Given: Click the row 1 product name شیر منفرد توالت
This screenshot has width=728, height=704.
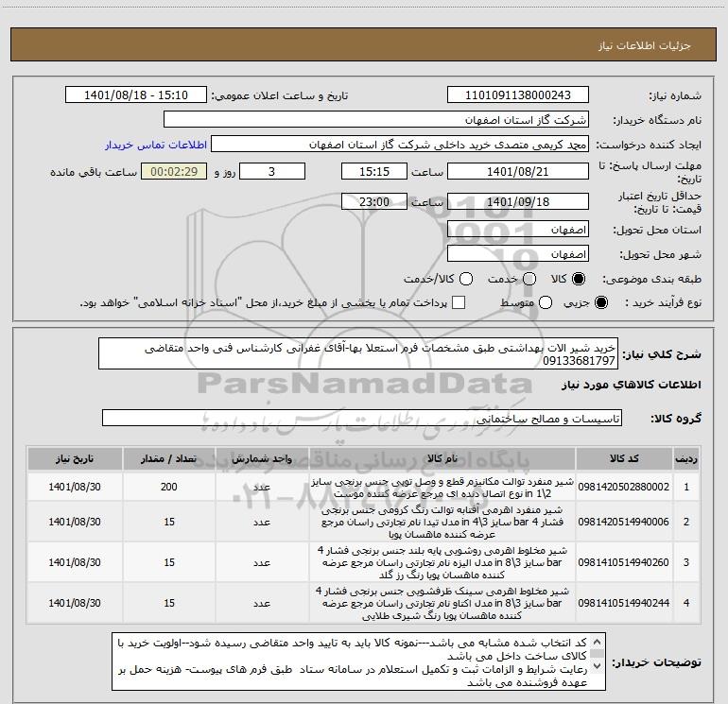Looking at the screenshot, I should click(x=442, y=488).
